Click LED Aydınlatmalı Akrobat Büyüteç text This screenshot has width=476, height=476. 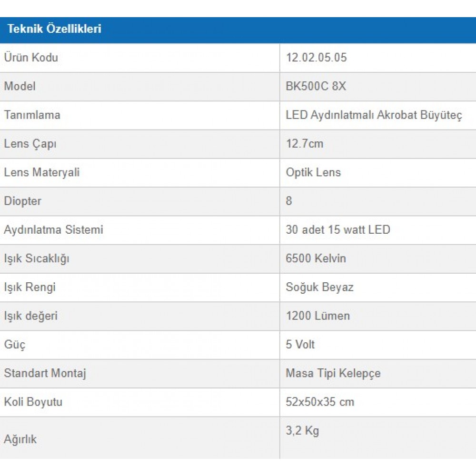pyautogui.click(x=374, y=115)
